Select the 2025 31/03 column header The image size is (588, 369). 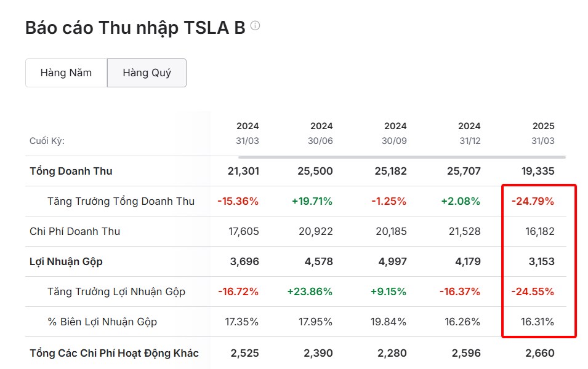click(x=543, y=133)
